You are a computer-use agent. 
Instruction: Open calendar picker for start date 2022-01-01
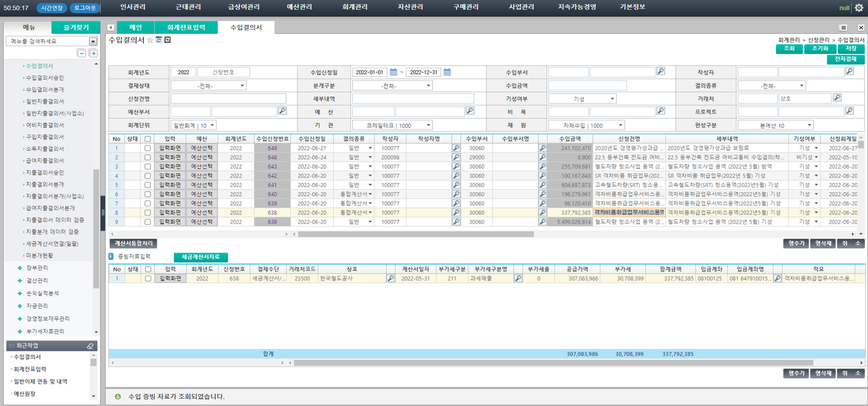click(393, 72)
